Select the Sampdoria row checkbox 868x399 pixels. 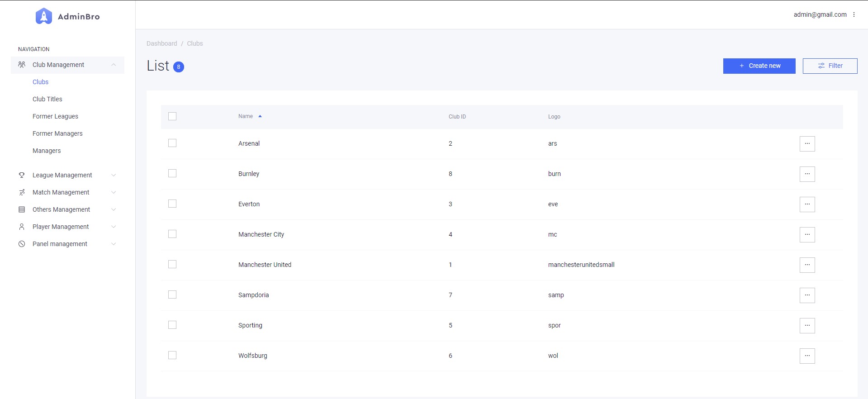[172, 294]
